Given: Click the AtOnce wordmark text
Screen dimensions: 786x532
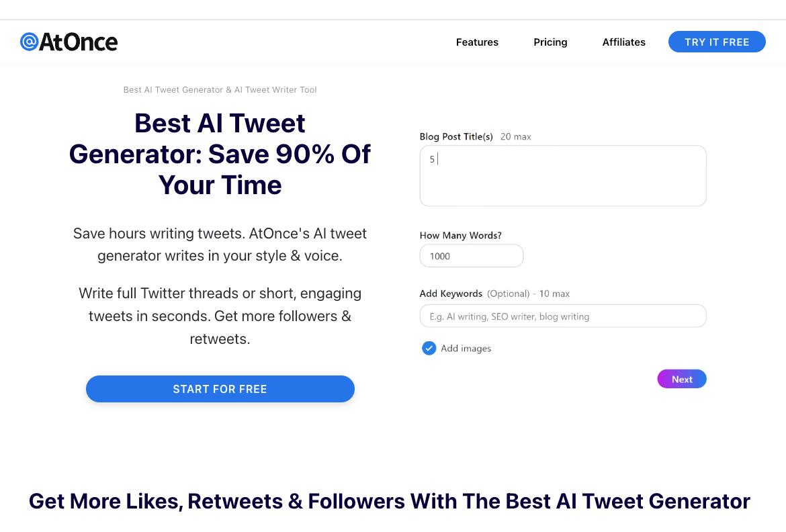Looking at the screenshot, I should (x=79, y=42).
